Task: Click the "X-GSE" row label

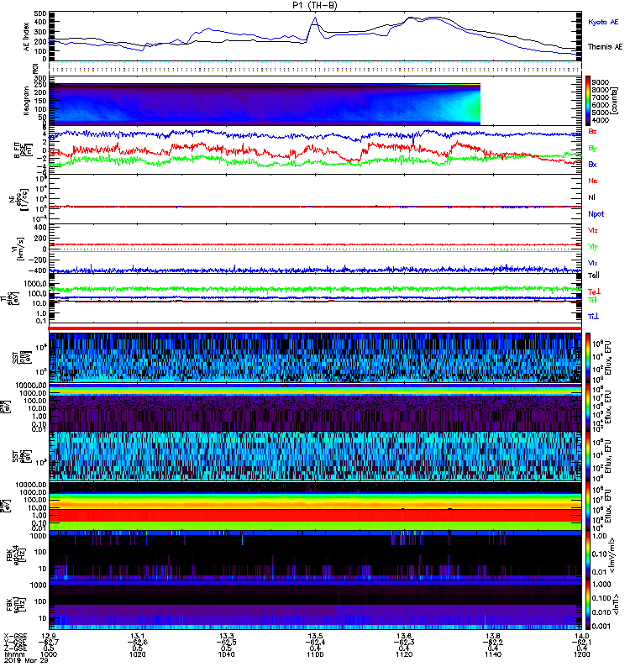Action: tap(15, 636)
